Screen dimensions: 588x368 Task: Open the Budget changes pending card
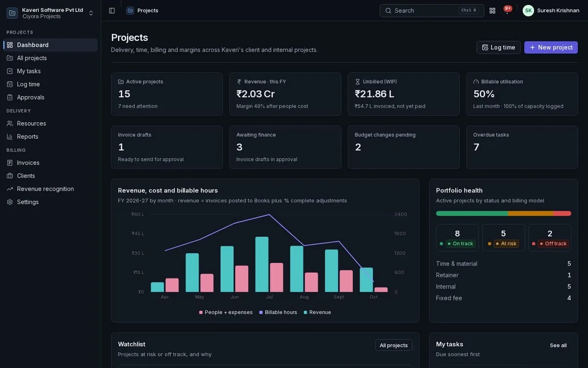(x=404, y=147)
